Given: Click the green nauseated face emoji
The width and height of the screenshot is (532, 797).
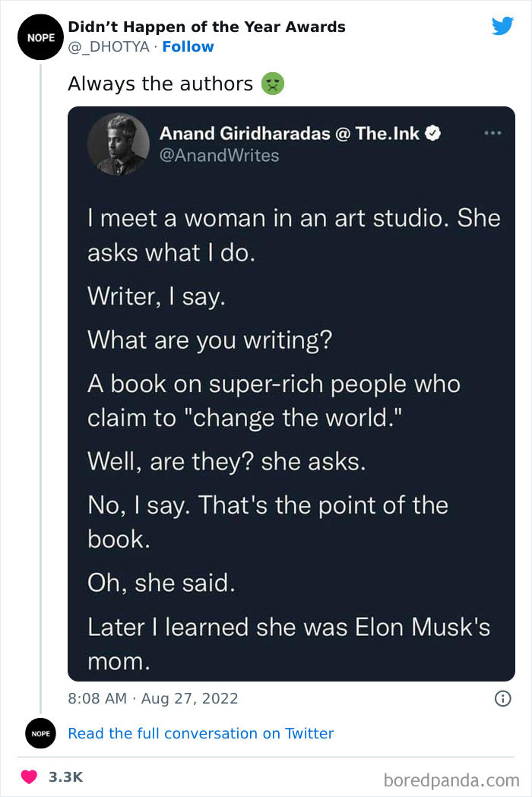Looking at the screenshot, I should click(272, 84).
